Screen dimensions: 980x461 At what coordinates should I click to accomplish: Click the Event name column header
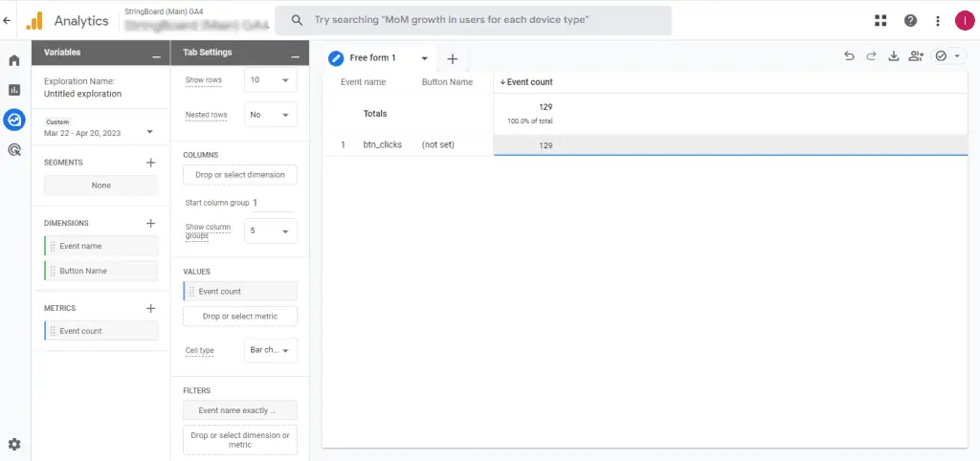point(363,82)
